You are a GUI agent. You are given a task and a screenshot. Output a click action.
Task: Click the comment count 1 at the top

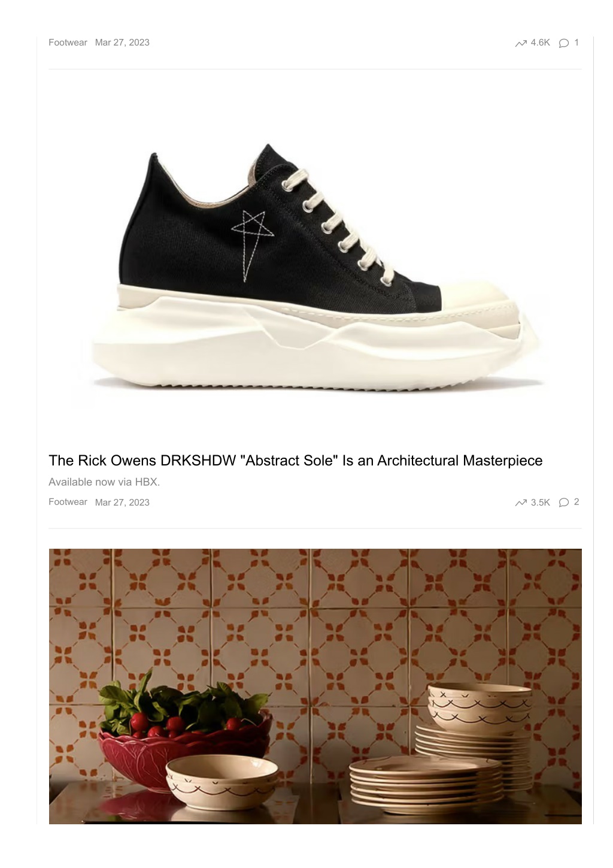tap(576, 43)
